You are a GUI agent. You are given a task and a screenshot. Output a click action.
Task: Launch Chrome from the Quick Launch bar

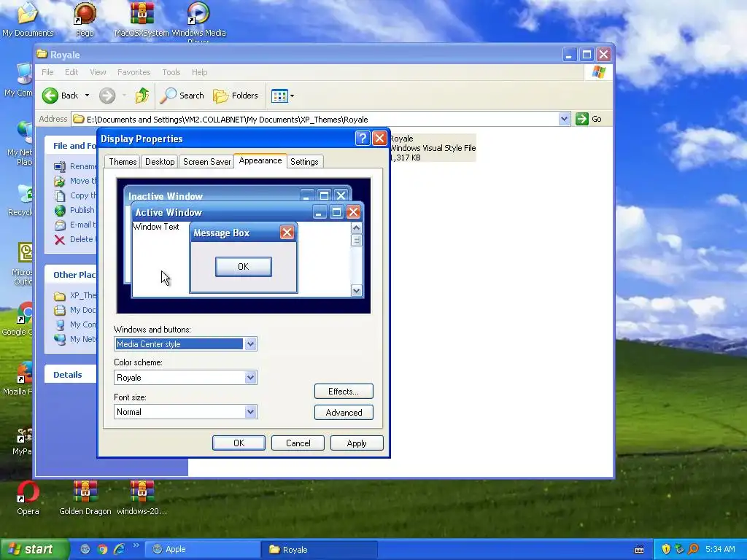tap(102, 549)
